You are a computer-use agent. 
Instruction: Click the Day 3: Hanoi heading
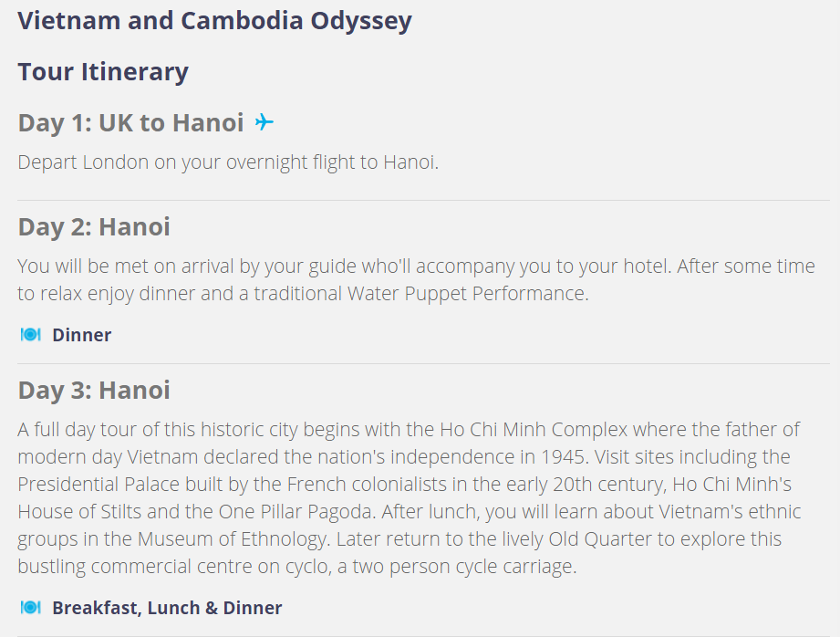[x=94, y=391]
